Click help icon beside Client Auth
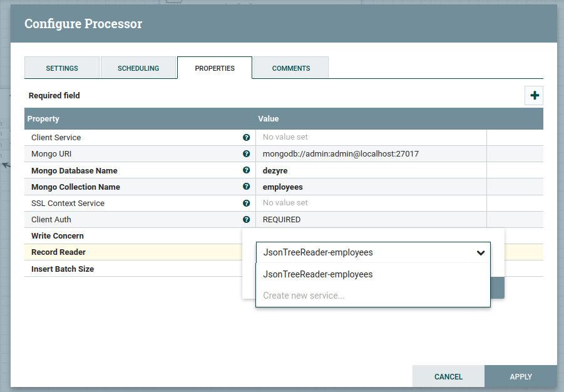The width and height of the screenshot is (564, 392). tap(247, 220)
